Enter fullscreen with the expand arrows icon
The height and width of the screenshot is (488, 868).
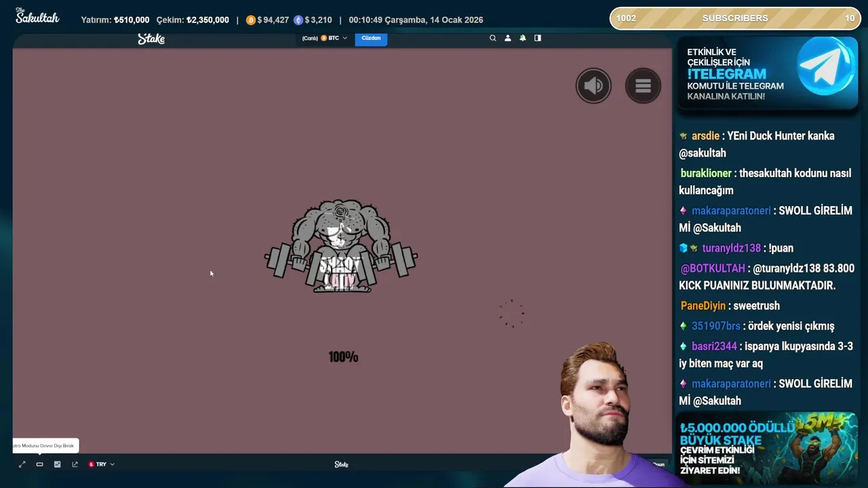(22, 464)
